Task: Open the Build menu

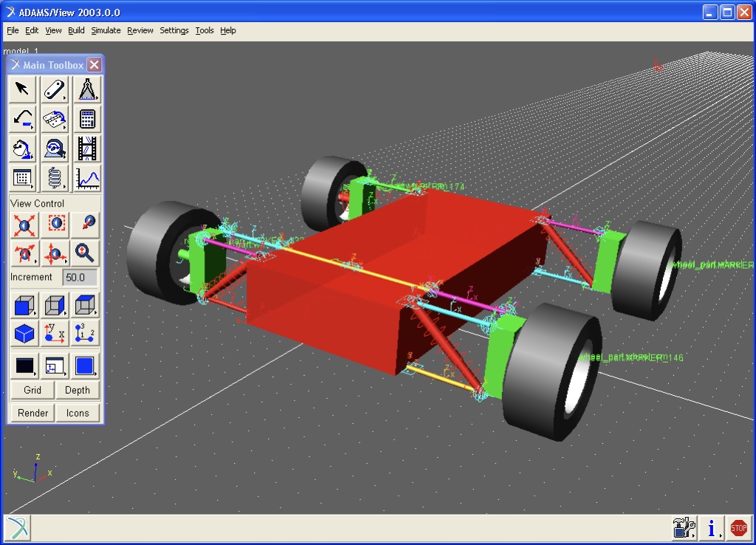Action: click(76, 30)
